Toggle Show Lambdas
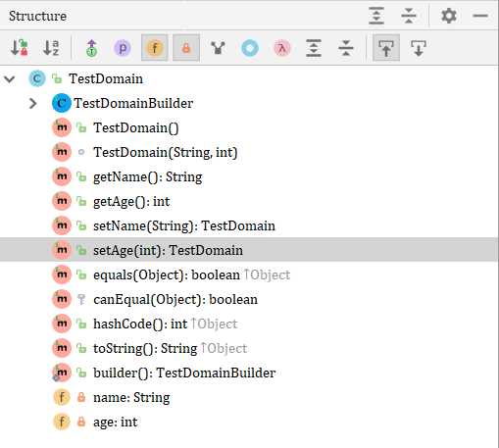Viewport: 499px width, 448px height. (x=282, y=48)
